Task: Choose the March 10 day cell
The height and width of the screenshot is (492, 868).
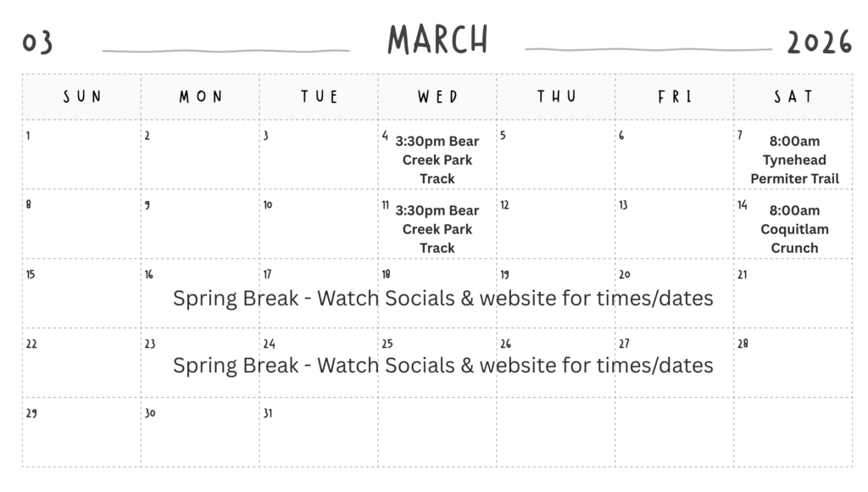Action: coord(319,224)
